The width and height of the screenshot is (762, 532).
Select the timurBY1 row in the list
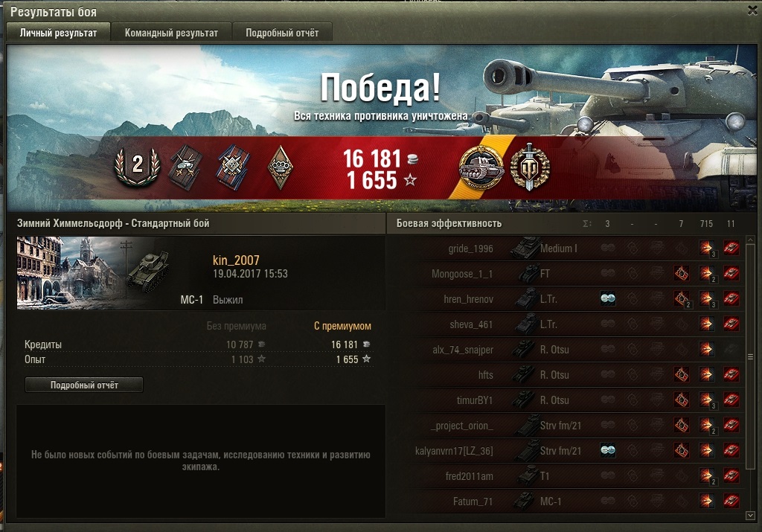(x=572, y=400)
